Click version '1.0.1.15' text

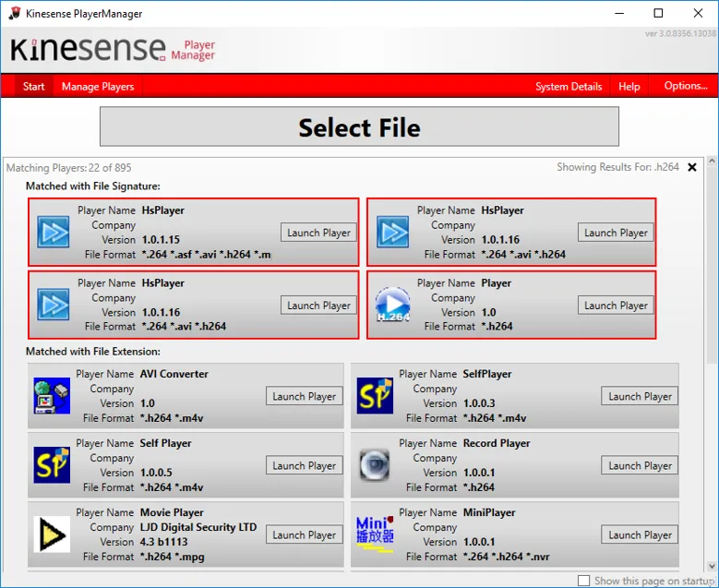pos(161,239)
